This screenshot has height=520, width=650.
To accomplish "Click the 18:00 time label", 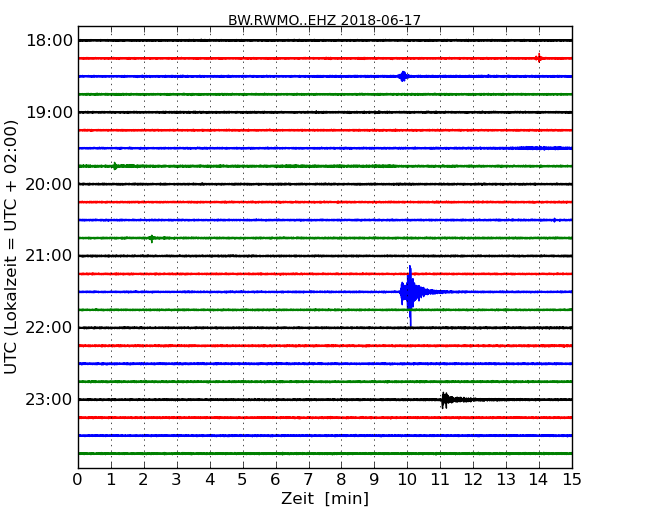I will 49,41.
